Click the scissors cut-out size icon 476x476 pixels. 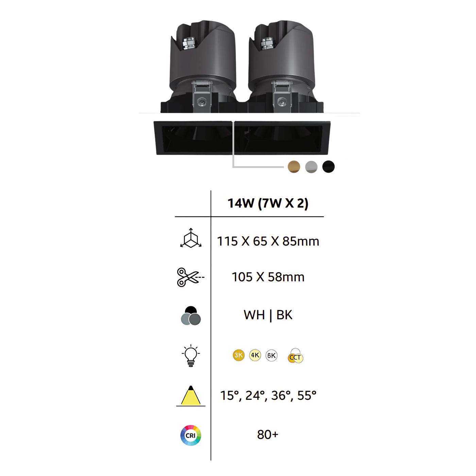[x=190, y=277]
